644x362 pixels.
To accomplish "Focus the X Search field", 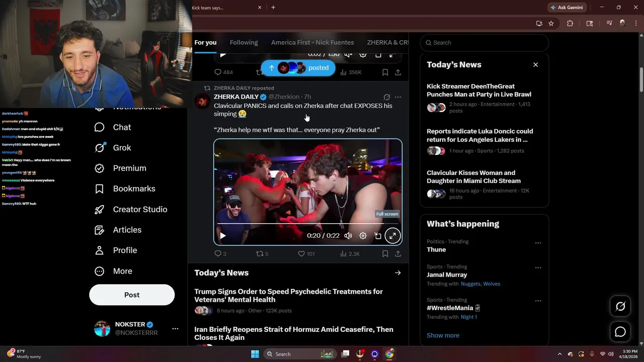I will [x=484, y=43].
